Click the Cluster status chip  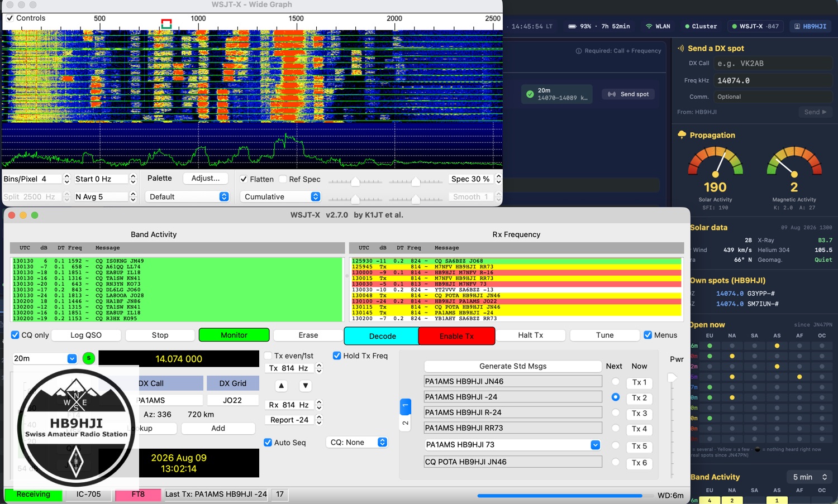pos(701,26)
